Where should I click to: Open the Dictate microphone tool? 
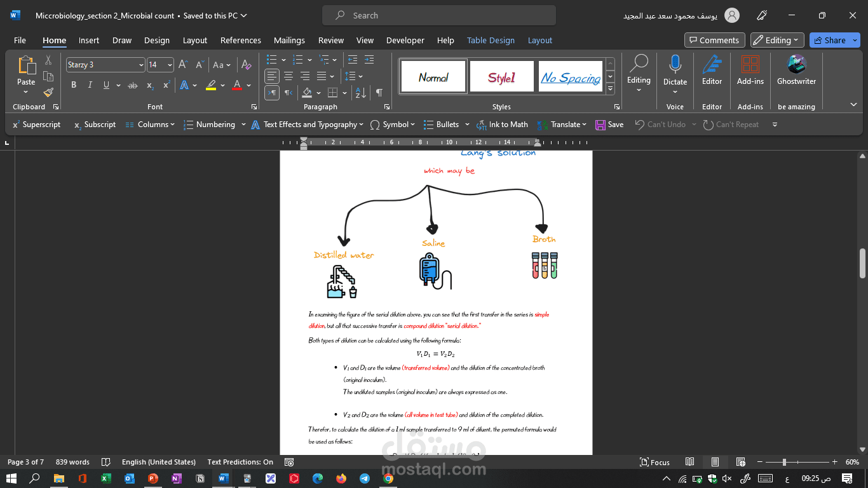[675, 70]
